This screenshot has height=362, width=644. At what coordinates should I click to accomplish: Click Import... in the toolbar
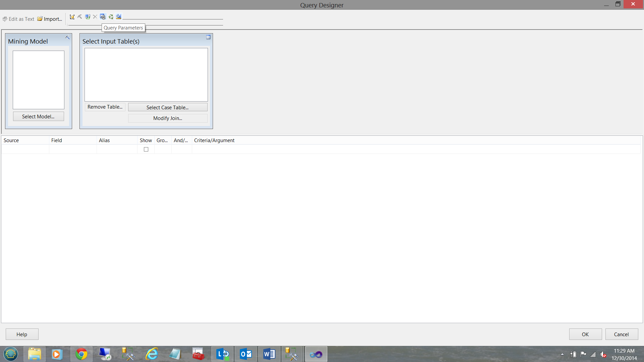[x=50, y=19]
